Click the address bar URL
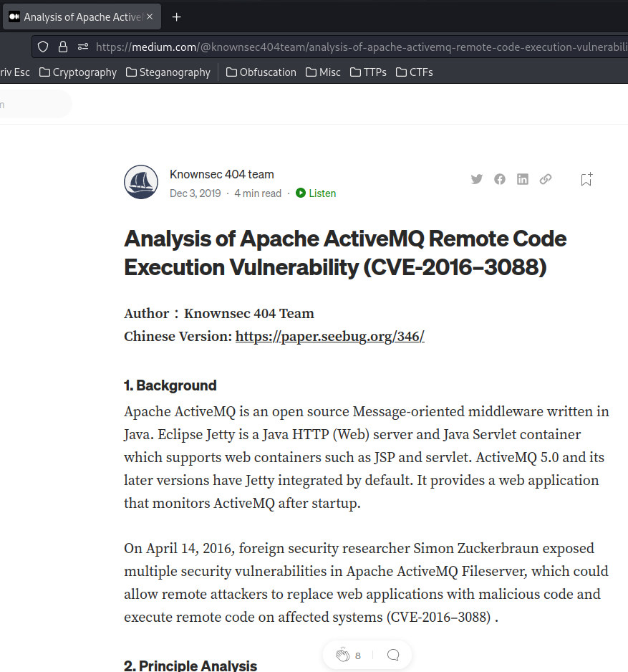The height and width of the screenshot is (672, 628). tap(361, 47)
